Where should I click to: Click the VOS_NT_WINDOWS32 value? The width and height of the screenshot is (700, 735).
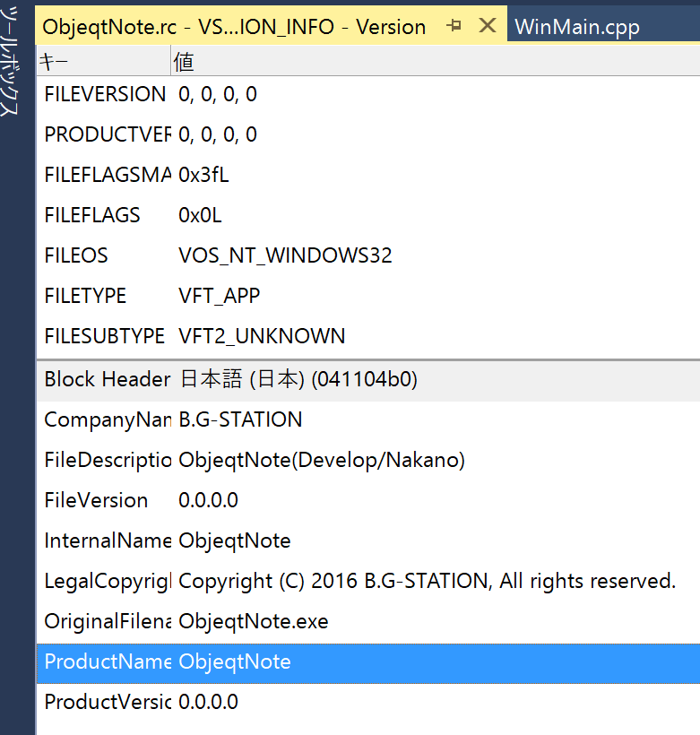tap(285, 255)
